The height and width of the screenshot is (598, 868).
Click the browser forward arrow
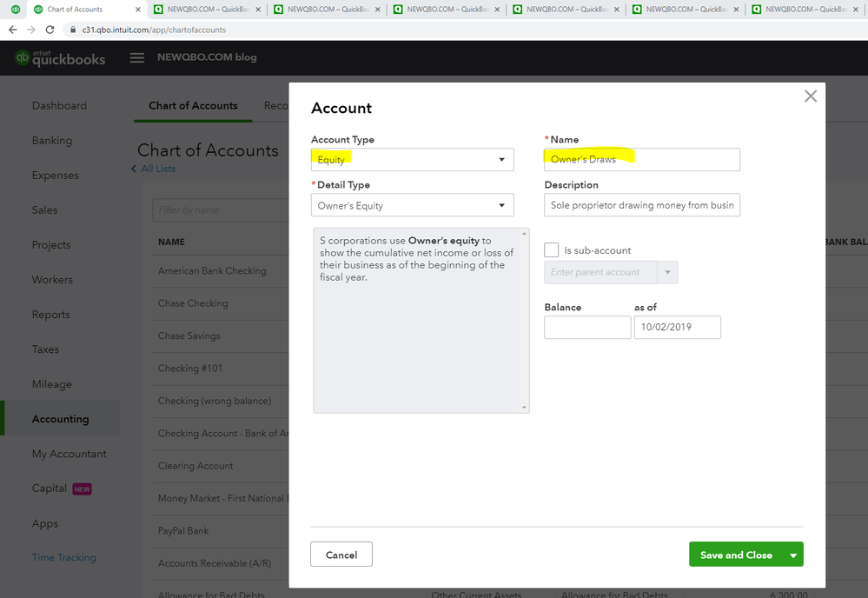pyautogui.click(x=31, y=30)
